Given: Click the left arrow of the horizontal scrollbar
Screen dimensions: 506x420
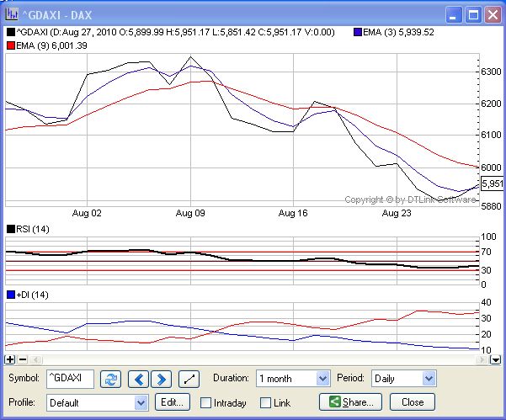Looking at the screenshot, I should pos(36,359).
